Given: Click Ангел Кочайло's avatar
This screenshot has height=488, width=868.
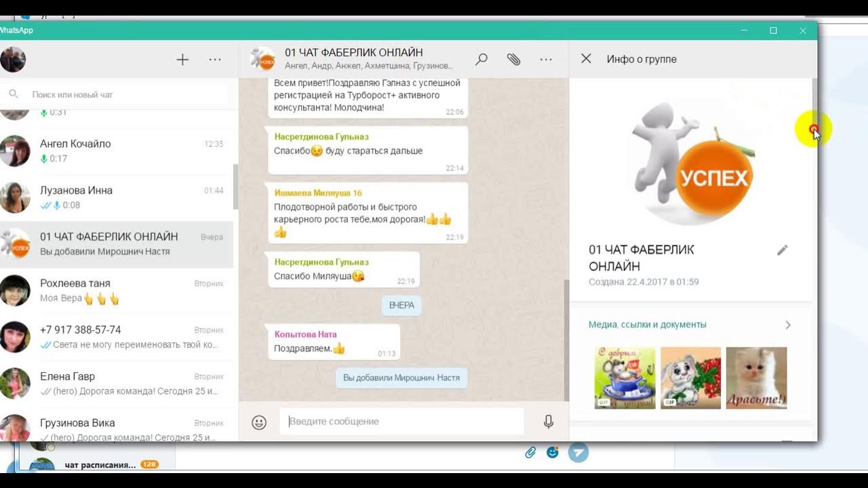Looking at the screenshot, I should point(15,151).
